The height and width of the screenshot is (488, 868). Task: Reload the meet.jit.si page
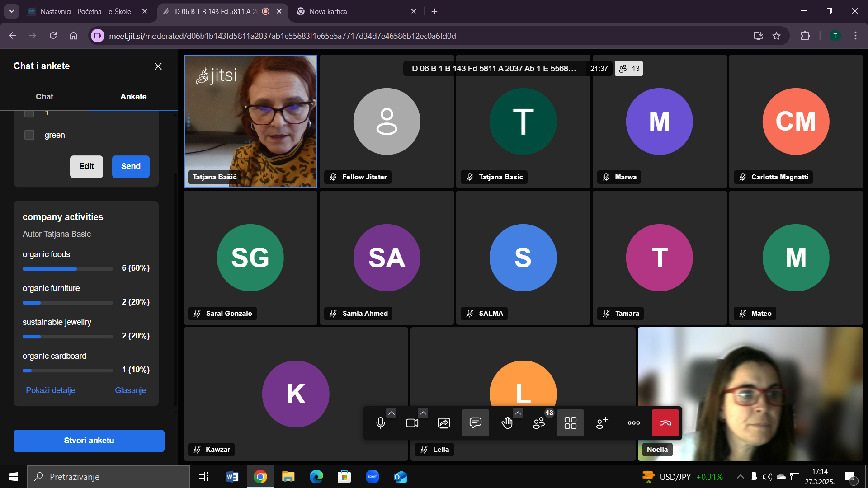pos(53,36)
